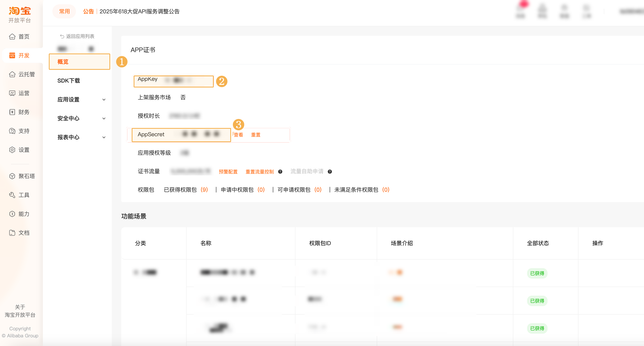
Task: Click the 重置流量控制 link
Action: point(259,171)
